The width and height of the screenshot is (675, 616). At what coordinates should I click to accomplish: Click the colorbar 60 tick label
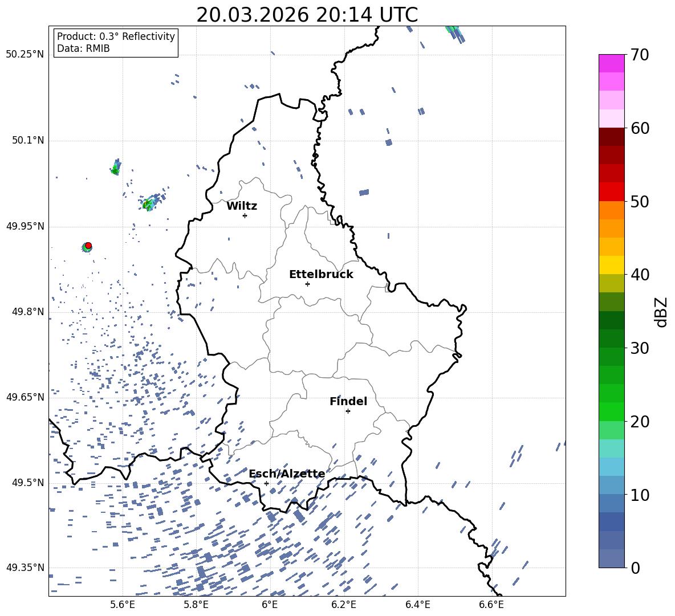tap(640, 128)
